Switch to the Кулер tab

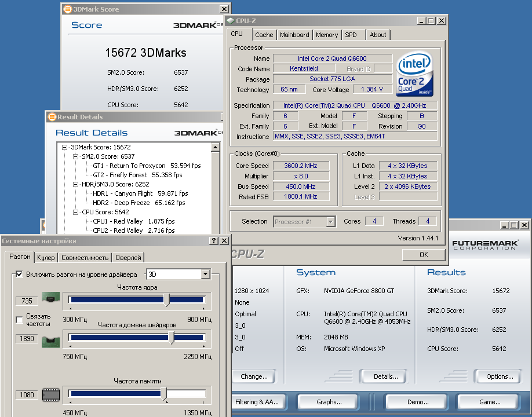tap(46, 258)
